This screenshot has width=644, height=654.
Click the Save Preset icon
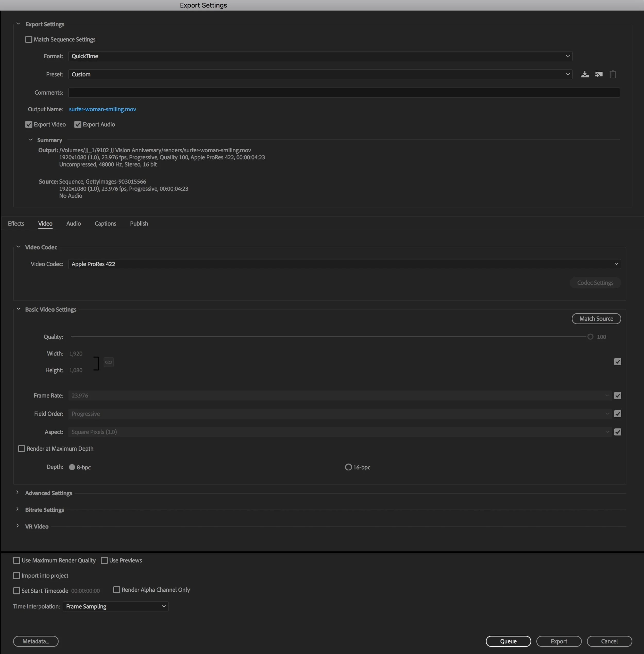pos(584,74)
